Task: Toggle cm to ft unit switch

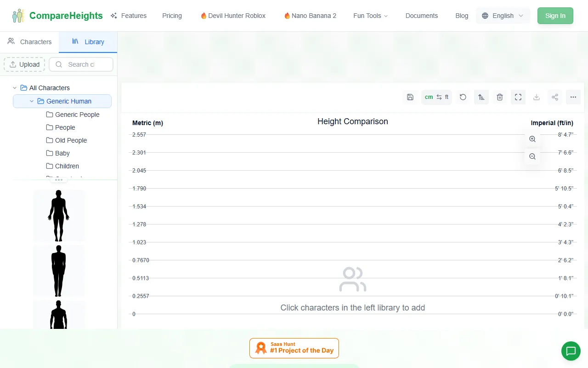Action: coord(436,97)
